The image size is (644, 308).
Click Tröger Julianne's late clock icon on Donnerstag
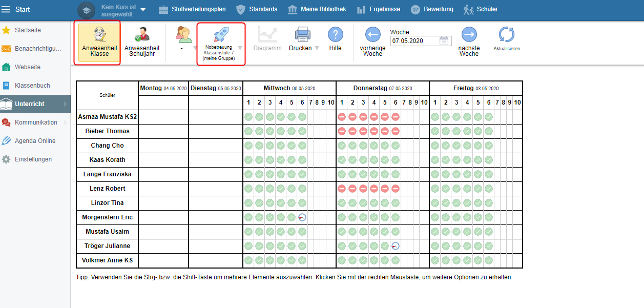click(396, 246)
